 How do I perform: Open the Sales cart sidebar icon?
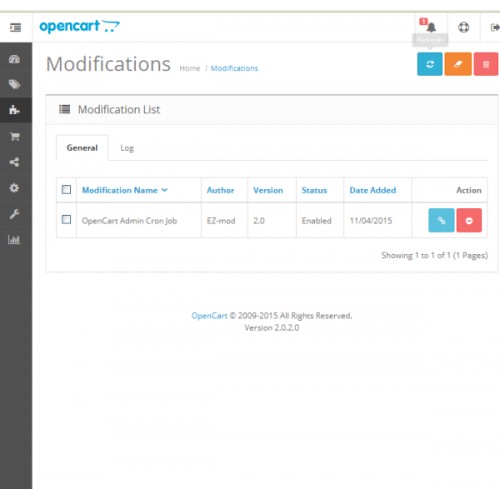[14, 136]
